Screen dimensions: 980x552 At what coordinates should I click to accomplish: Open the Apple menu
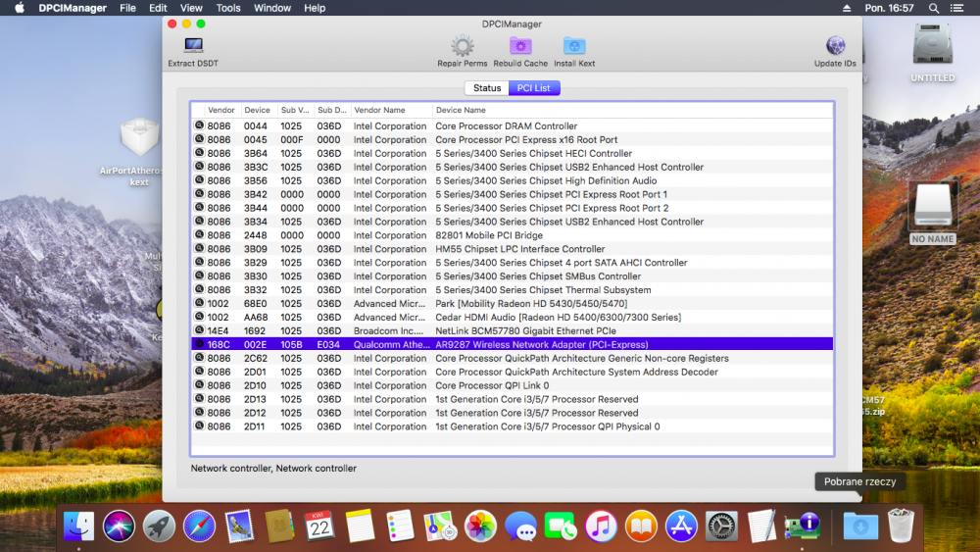coord(20,8)
